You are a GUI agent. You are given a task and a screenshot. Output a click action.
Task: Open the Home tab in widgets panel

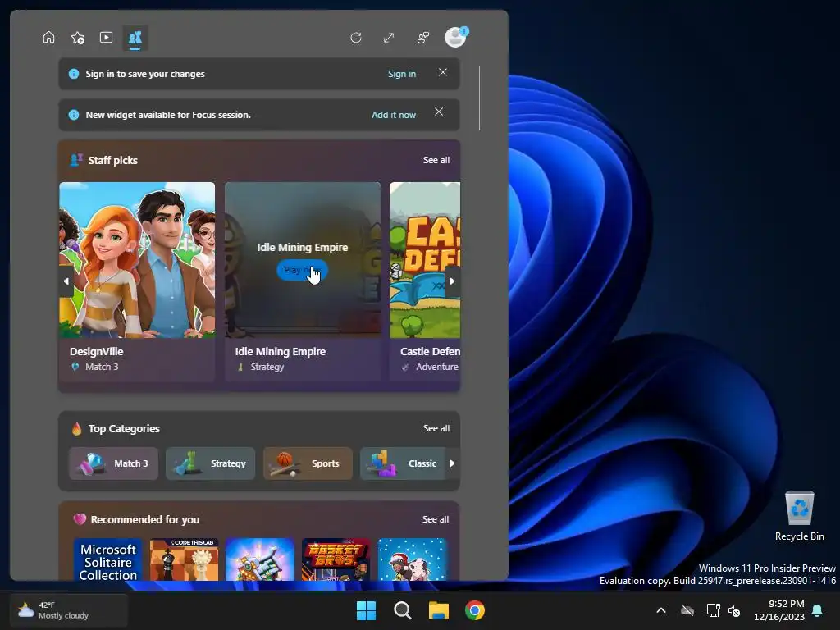tap(48, 38)
